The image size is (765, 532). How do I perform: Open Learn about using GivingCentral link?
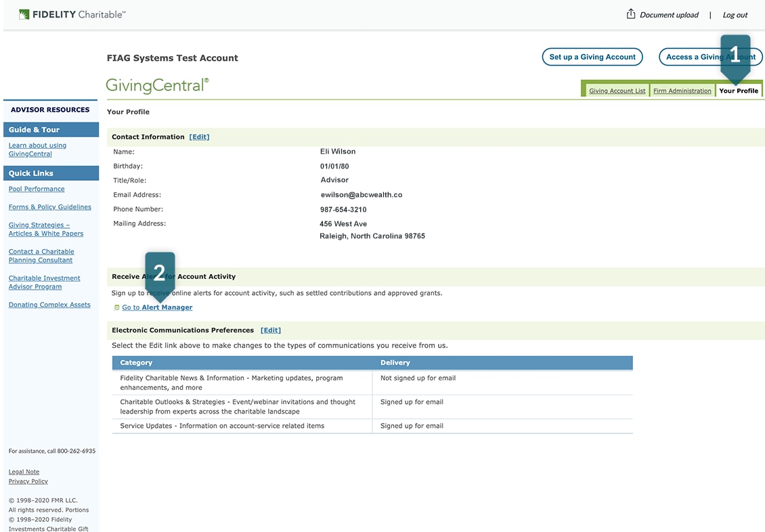[x=37, y=150]
